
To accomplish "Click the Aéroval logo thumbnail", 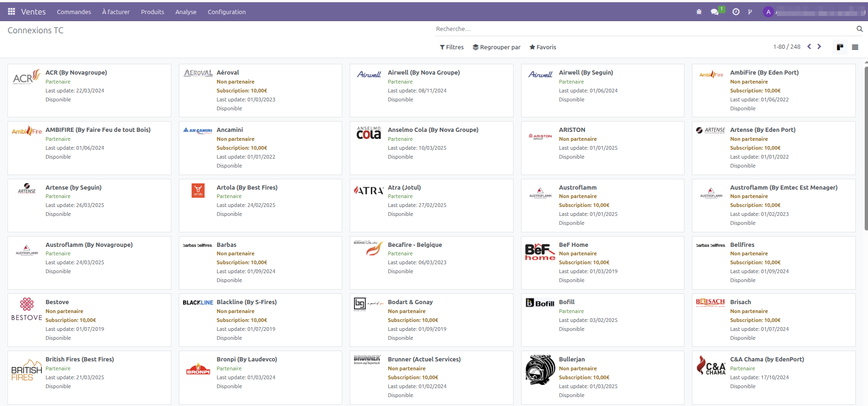I will 198,73.
